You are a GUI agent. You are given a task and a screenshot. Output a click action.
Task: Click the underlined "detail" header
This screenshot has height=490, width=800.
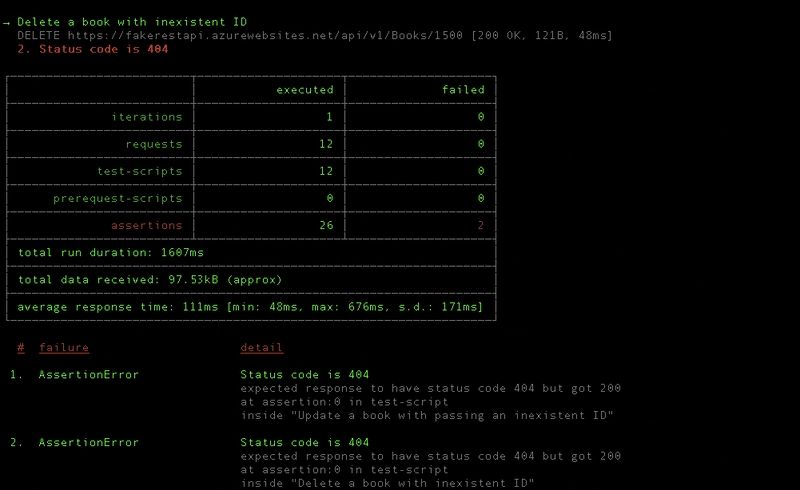261,348
